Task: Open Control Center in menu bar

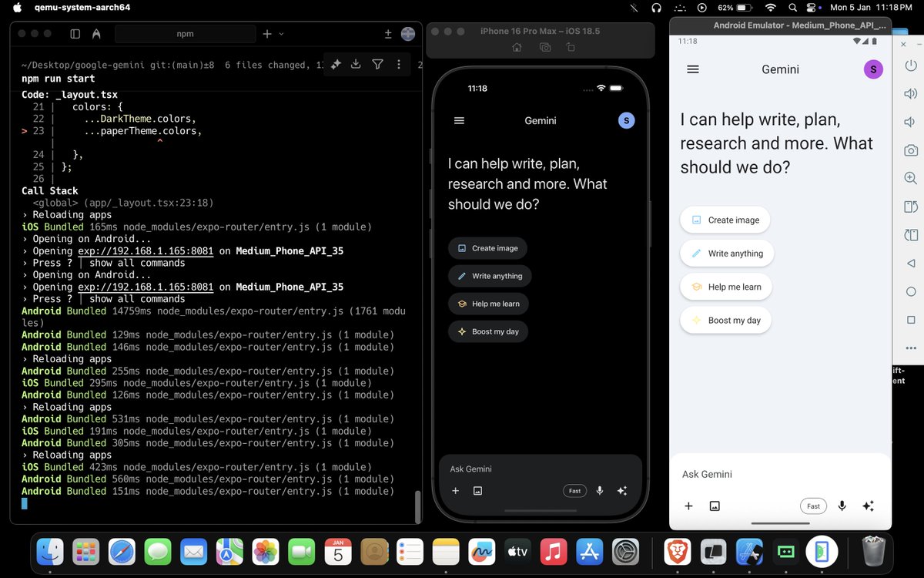Action: click(x=811, y=7)
